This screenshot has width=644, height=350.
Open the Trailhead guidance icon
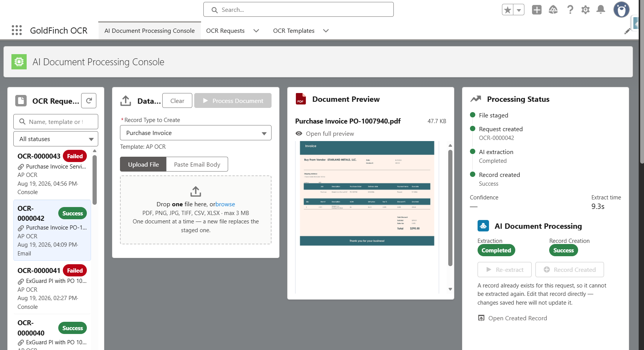point(553,10)
